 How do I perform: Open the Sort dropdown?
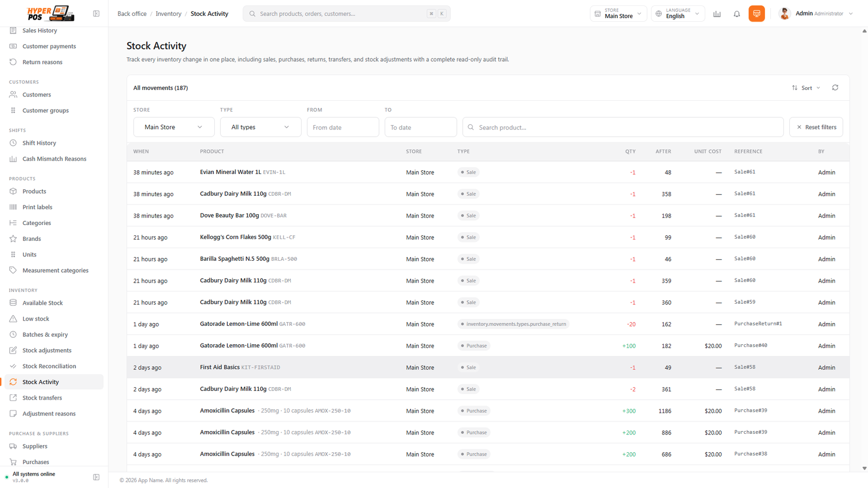coord(806,88)
